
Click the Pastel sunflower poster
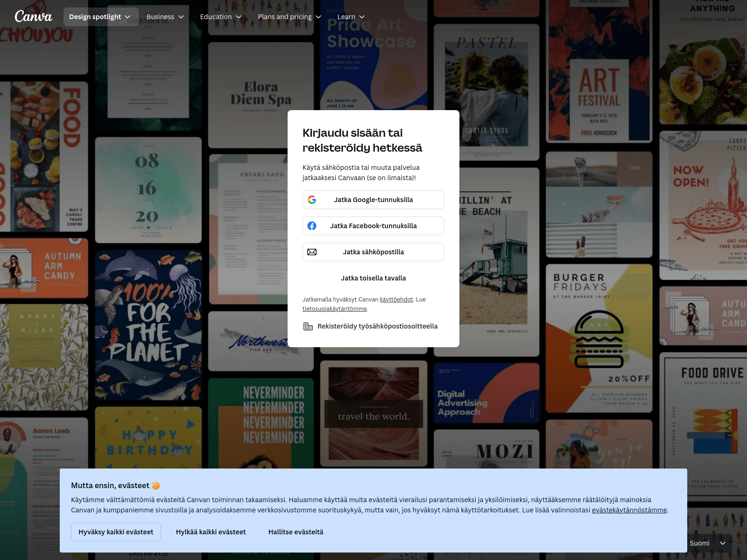[x=486, y=92]
